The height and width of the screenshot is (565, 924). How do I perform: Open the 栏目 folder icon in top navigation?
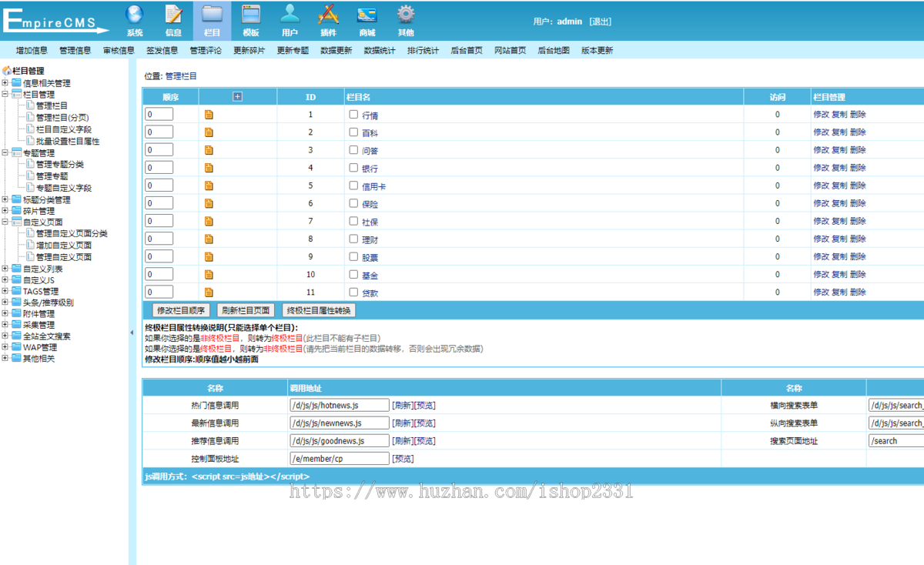pos(213,14)
